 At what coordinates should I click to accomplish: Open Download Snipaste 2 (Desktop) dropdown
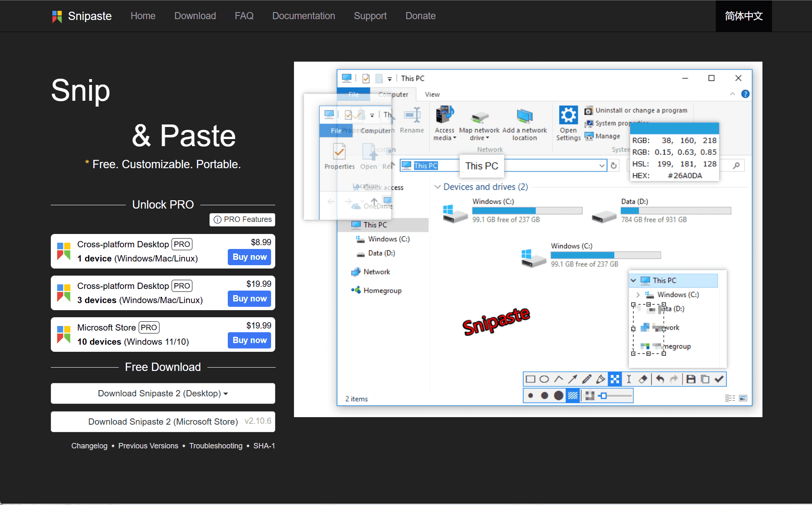(x=163, y=393)
